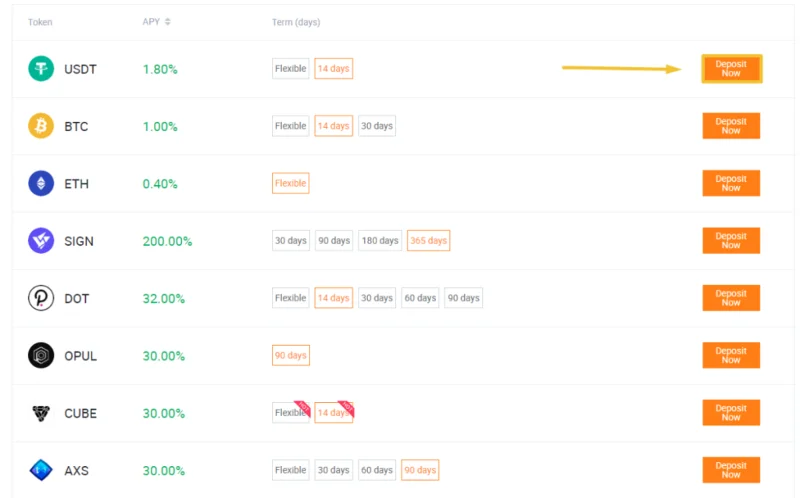This screenshot has width=800, height=498.
Task: Pick 14 days term for DOT
Action: 334,298
